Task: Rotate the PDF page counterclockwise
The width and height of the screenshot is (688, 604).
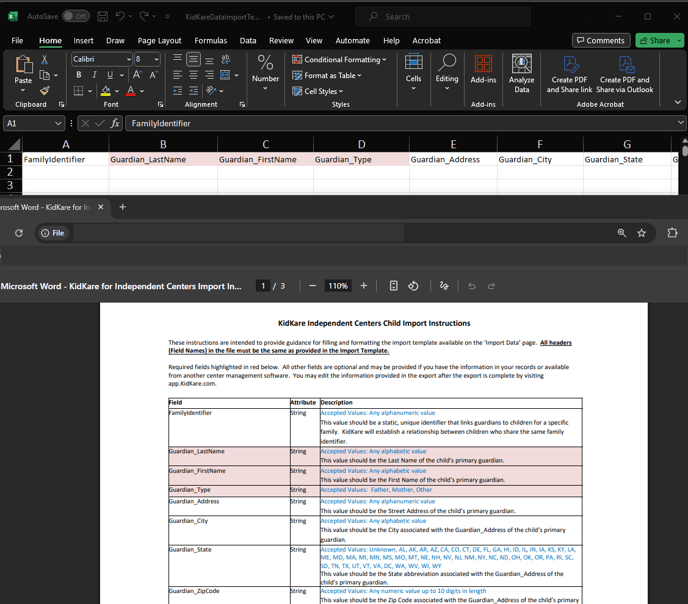Action: (413, 286)
